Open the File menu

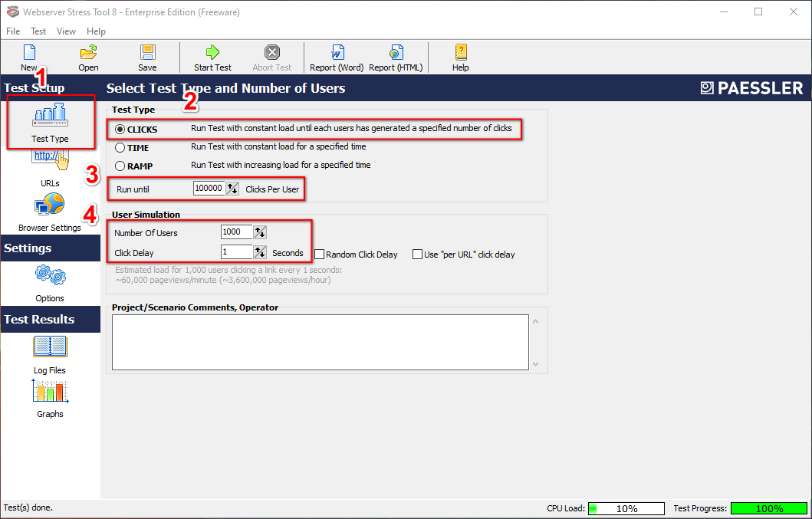tap(13, 31)
